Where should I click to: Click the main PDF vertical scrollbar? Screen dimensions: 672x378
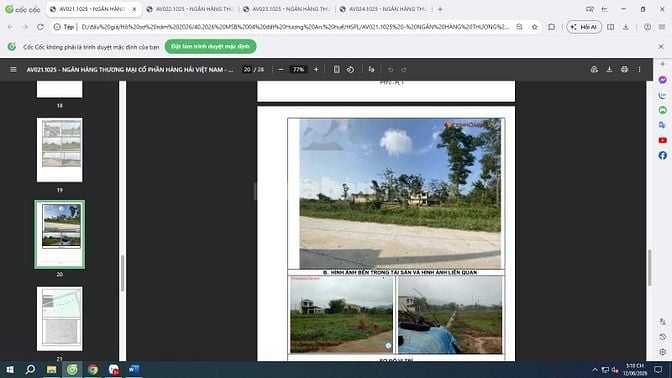649,267
